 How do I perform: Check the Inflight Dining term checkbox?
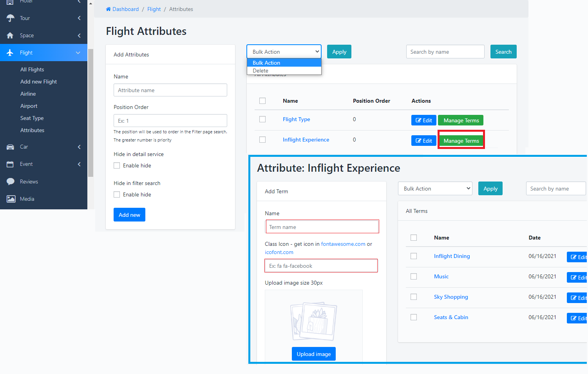pos(414,256)
